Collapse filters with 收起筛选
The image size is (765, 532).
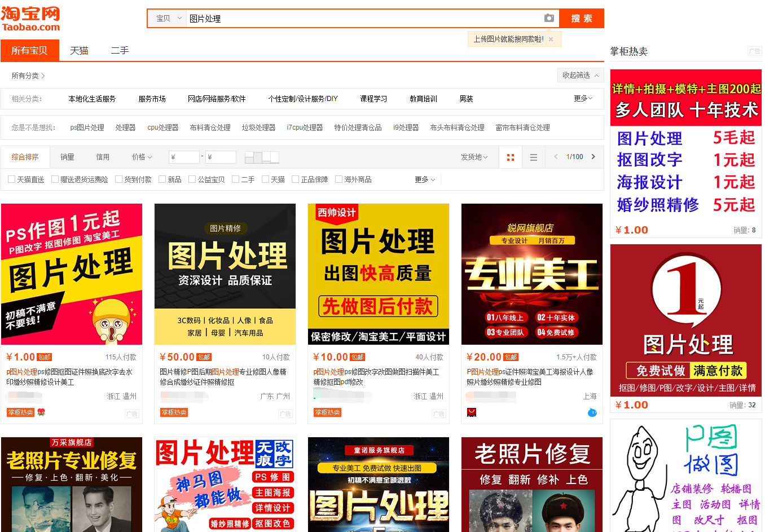coord(580,75)
